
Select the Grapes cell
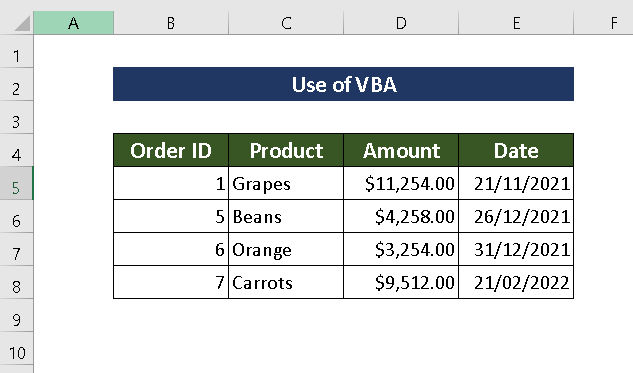(286, 183)
